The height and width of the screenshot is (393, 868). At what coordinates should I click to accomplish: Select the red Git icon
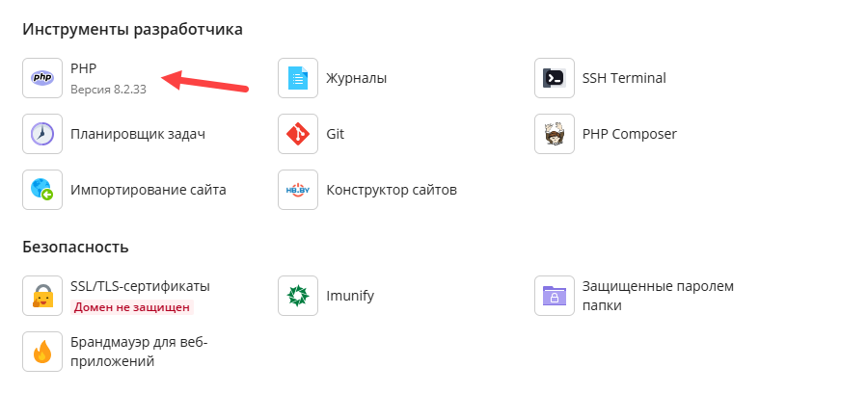[x=298, y=134]
